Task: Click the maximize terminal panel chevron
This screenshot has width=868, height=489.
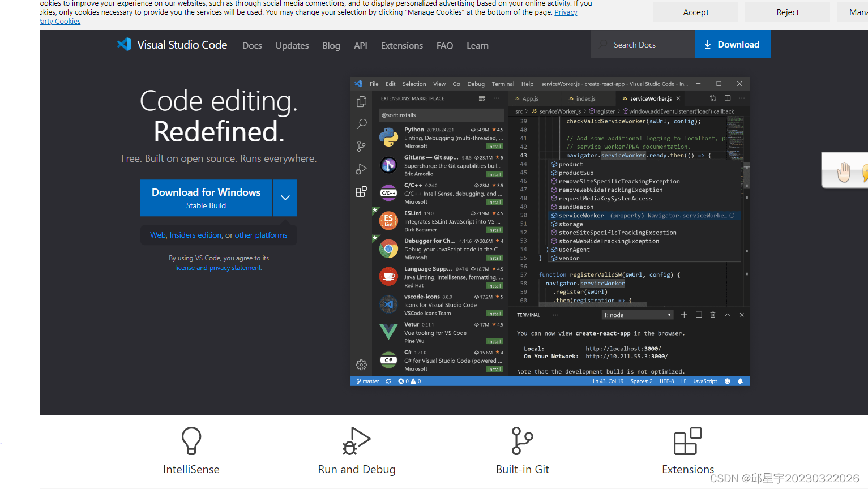Action: (728, 315)
